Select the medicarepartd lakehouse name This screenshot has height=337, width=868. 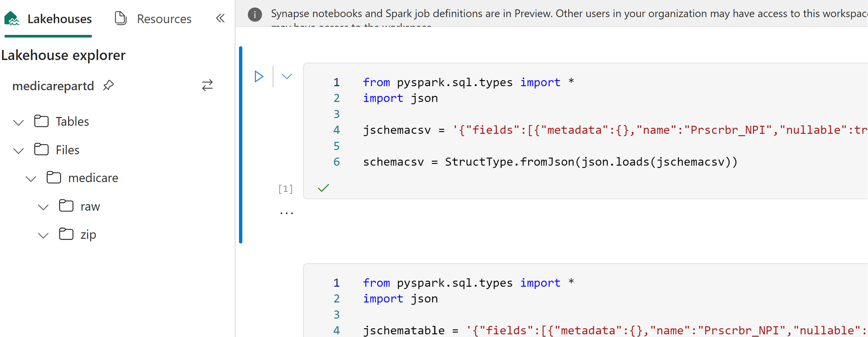[53, 86]
